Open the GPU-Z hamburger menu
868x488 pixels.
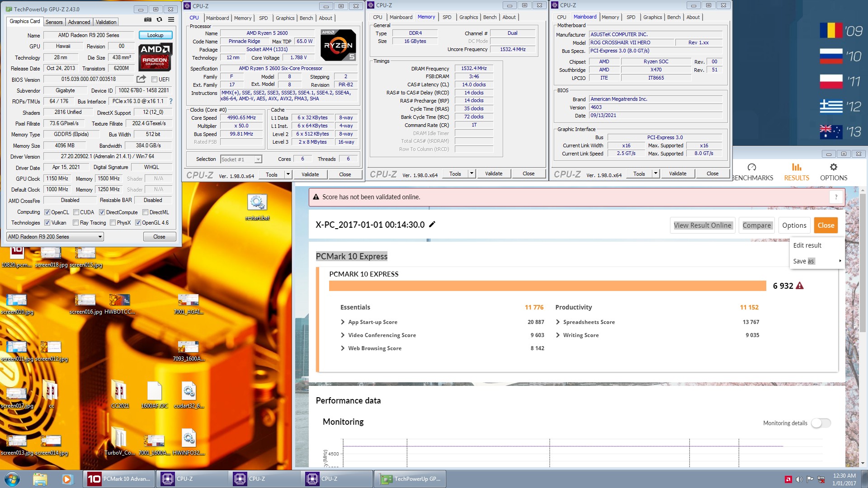click(x=171, y=20)
